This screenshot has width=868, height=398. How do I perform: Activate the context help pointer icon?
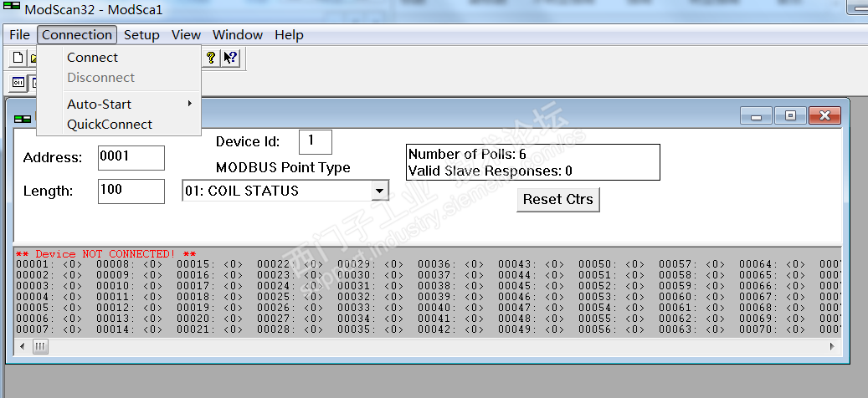pos(230,58)
